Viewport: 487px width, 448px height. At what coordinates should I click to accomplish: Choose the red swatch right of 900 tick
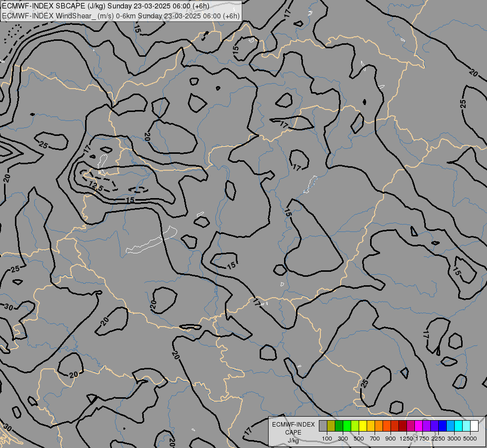coord(395,426)
